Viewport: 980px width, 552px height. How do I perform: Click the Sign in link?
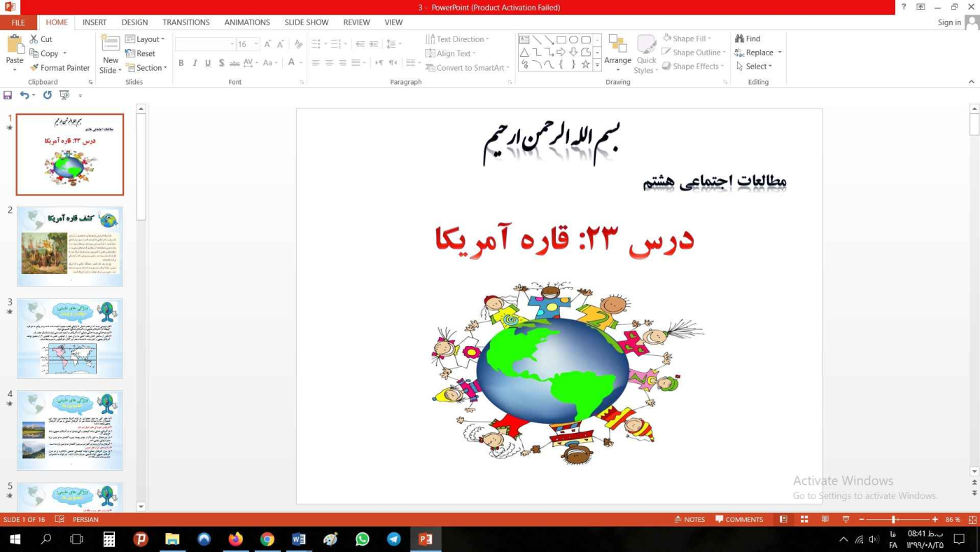[949, 22]
